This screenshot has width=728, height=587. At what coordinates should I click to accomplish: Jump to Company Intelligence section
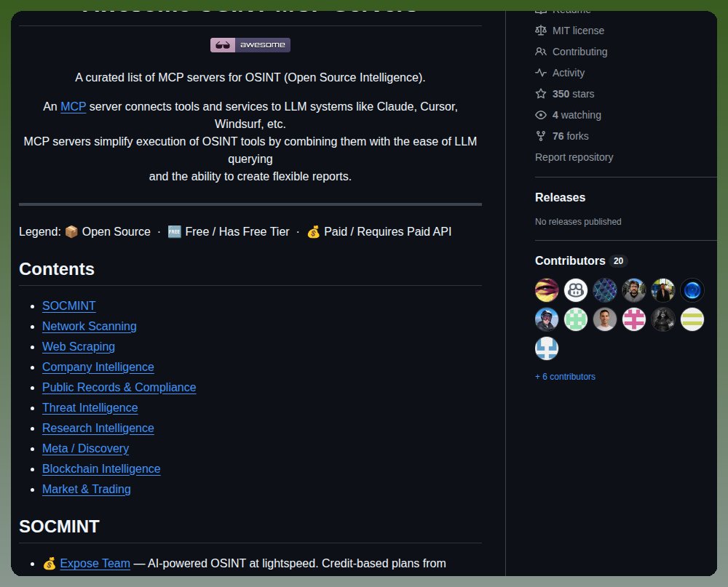(x=98, y=367)
